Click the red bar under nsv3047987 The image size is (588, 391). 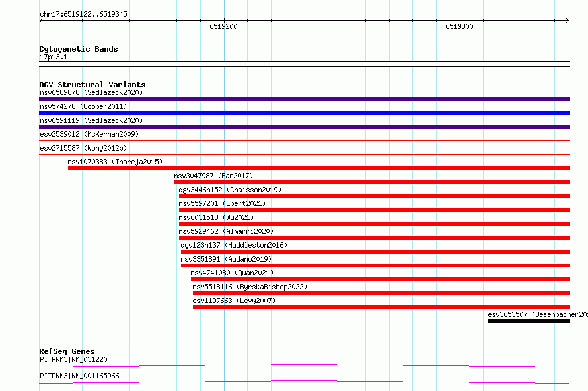pyautogui.click(x=372, y=182)
